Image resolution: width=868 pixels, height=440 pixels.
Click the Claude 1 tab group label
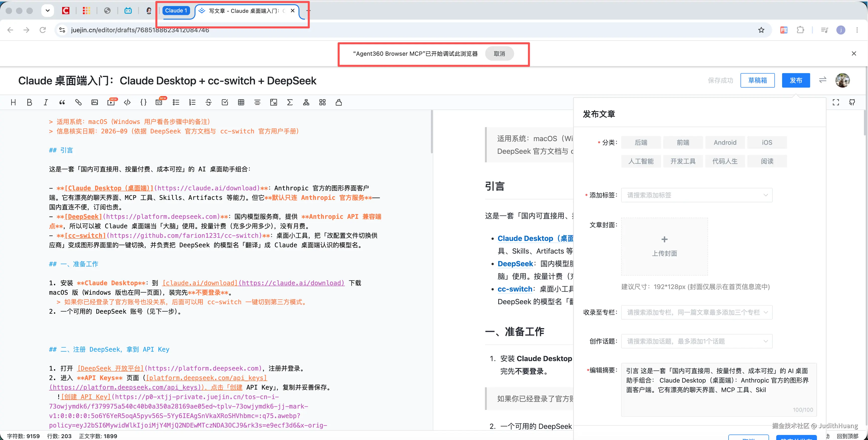click(x=176, y=10)
